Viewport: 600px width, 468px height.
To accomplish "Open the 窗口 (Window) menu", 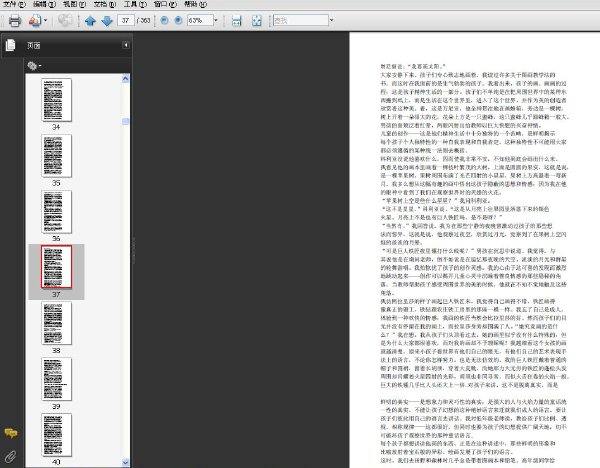I will 165,4.
